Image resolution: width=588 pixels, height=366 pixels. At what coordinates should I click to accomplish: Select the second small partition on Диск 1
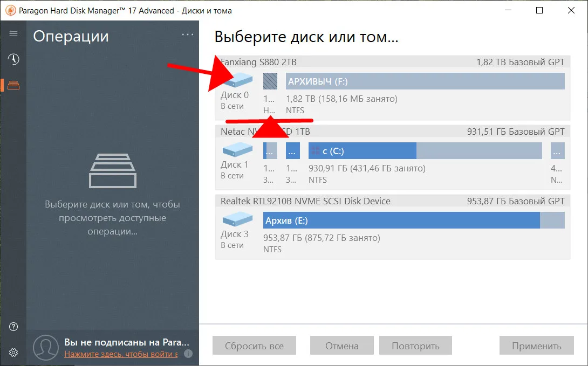coord(292,150)
